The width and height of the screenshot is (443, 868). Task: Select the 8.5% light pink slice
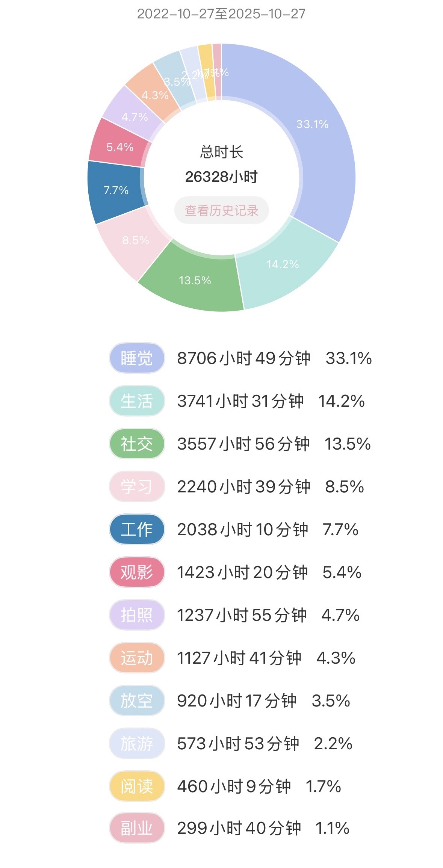pos(136,240)
